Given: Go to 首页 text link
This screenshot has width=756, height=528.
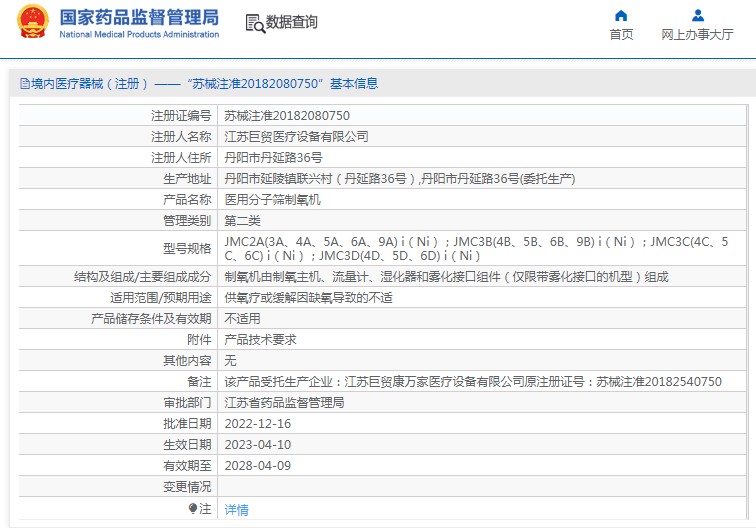Looking at the screenshot, I should click(x=621, y=35).
